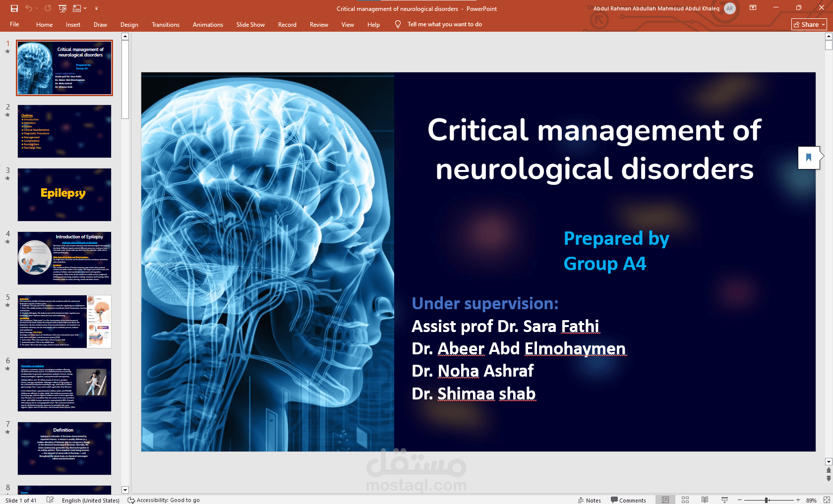Image resolution: width=833 pixels, height=504 pixels.
Task: Select slide 6 thumbnail
Action: [64, 385]
